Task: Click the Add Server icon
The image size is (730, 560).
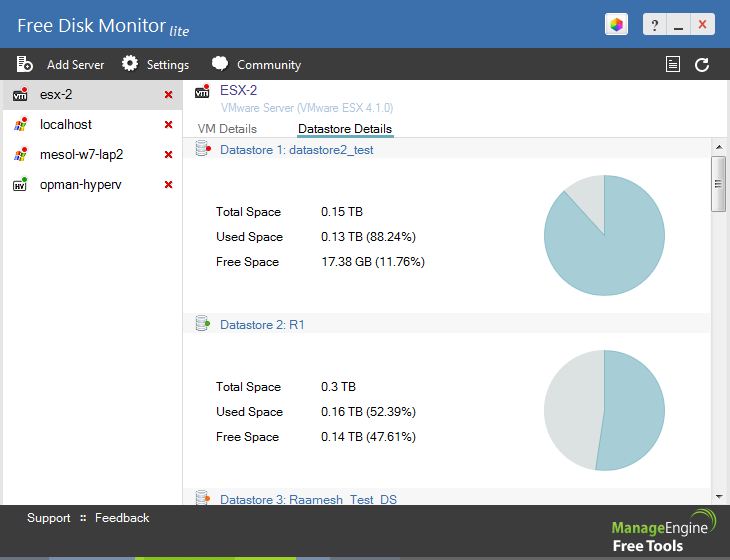Action: pyautogui.click(x=24, y=64)
